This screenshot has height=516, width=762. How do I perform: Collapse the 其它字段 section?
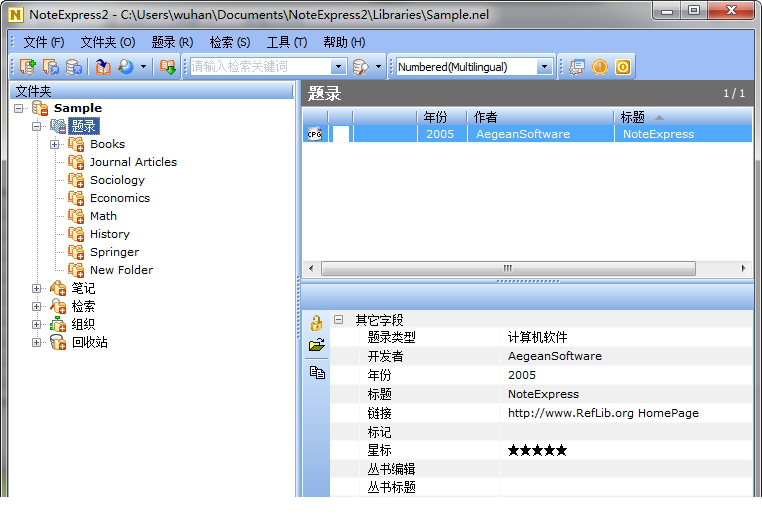[339, 320]
